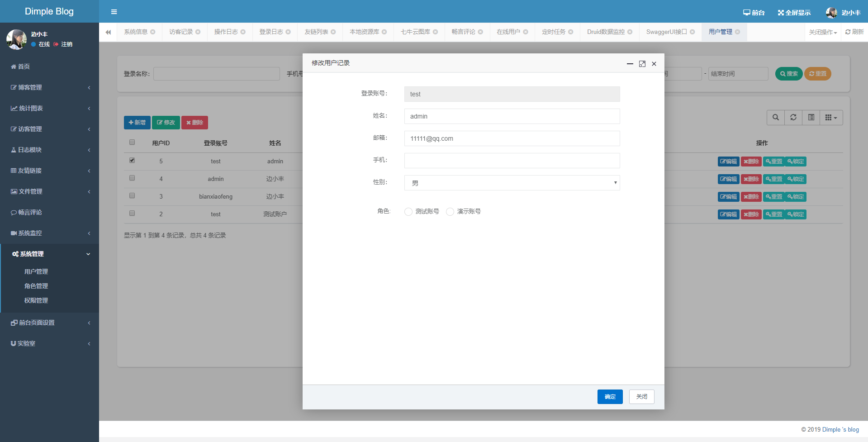Viewport: 868px width, 442px height.
Task: Click the table refresh icon
Action: pos(793,118)
